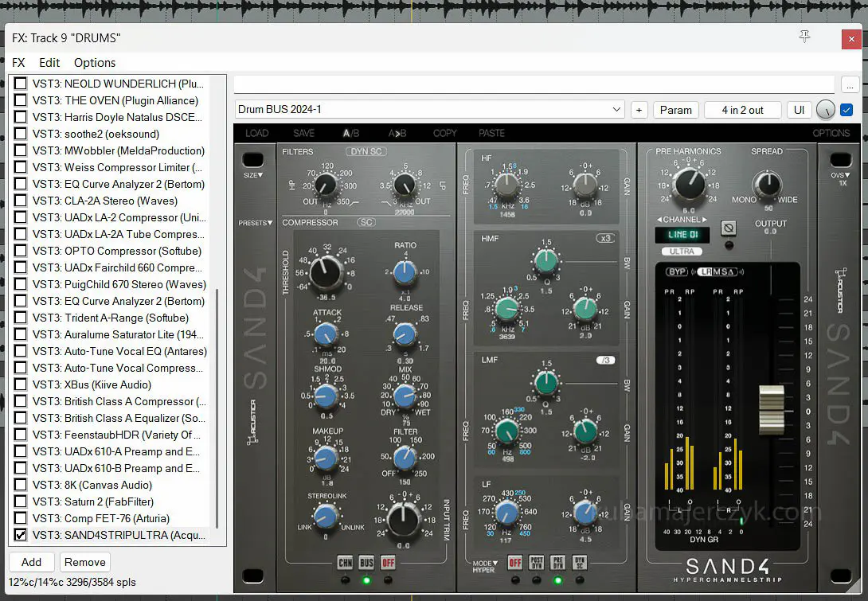The height and width of the screenshot is (601, 868).
Task: Click the output fader handle
Action: pos(771,409)
